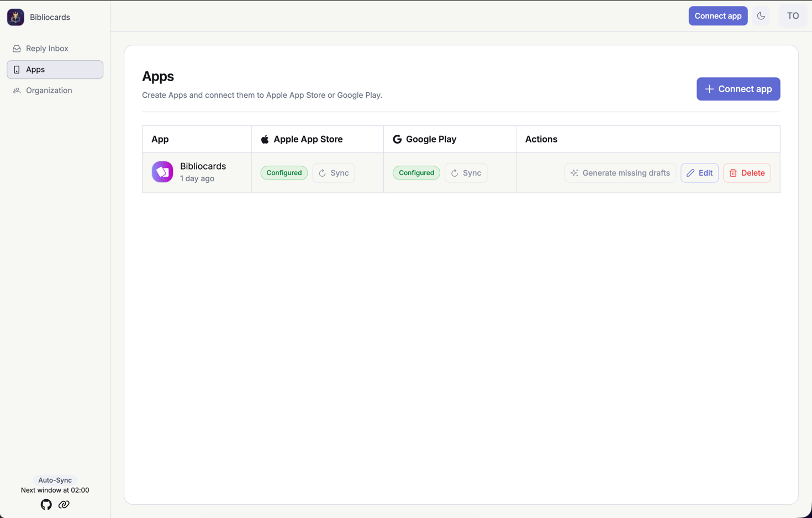Click the Bibliocards logo in sidebar
The height and width of the screenshot is (518, 812).
pos(15,17)
